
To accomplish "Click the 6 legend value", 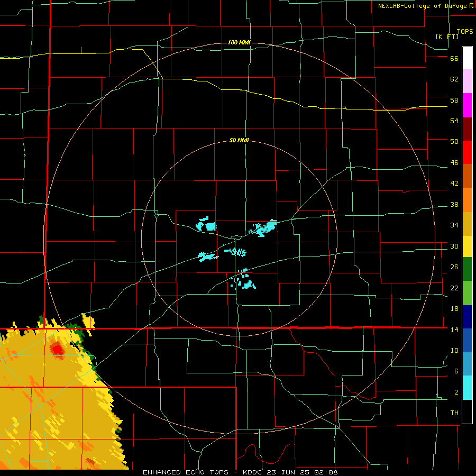I will 456,371.
